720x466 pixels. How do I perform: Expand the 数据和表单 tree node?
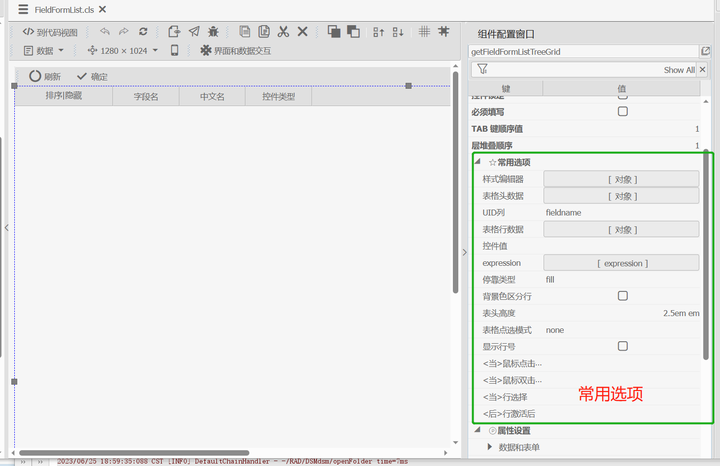489,447
